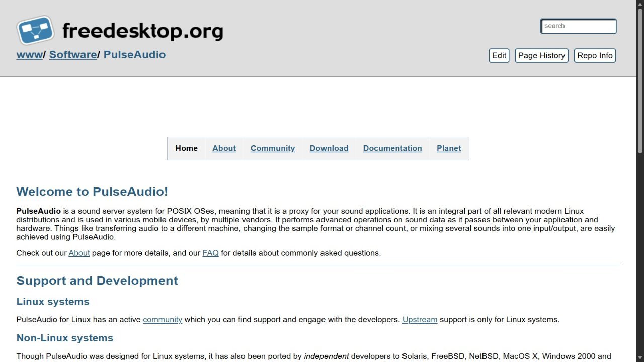This screenshot has height=362, width=644.
Task: Open Page History
Action: 541,56
